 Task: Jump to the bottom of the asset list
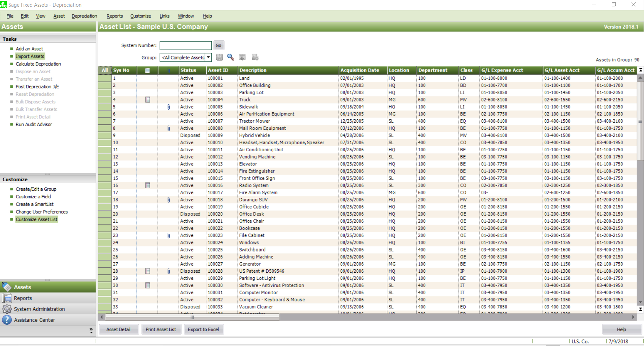pyautogui.click(x=641, y=309)
